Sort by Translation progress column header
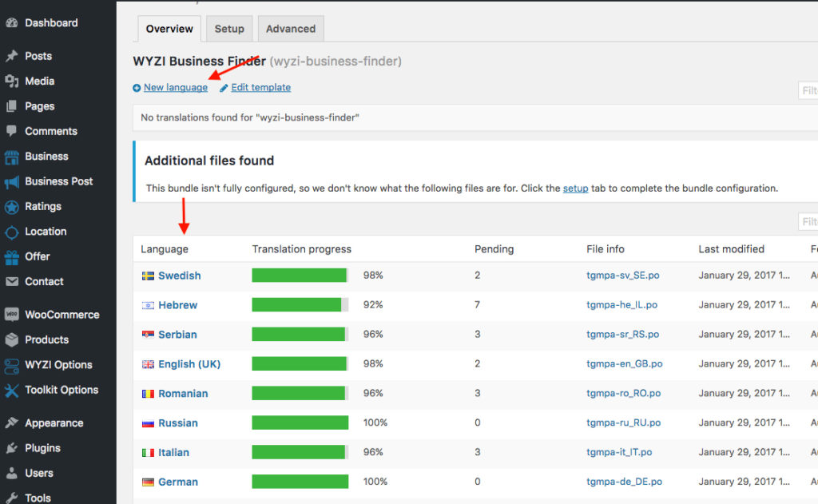Viewport: 818px width, 504px height. point(301,249)
